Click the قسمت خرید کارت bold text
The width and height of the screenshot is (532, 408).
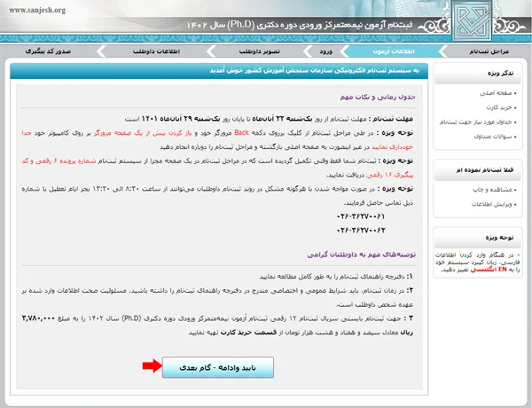pos(248,333)
